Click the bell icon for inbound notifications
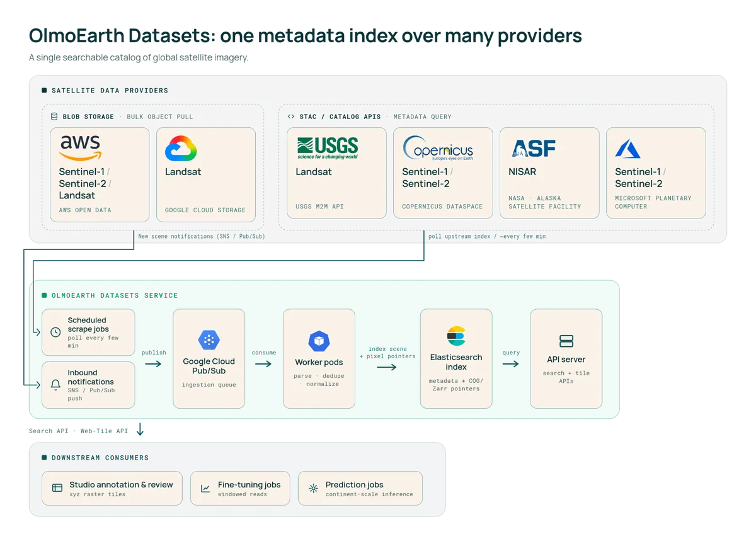Viewport: 756px width, 539px height. click(55, 384)
